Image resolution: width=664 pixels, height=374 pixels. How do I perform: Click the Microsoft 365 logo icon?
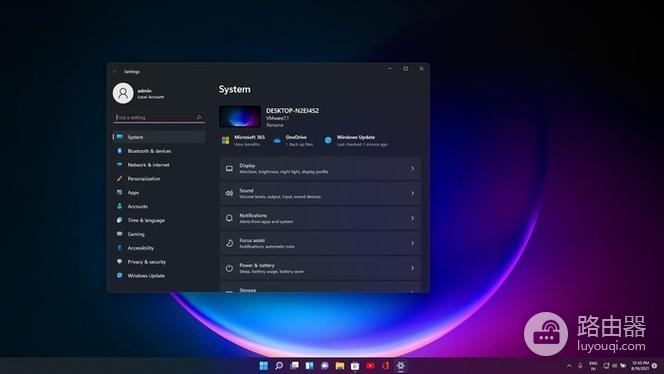225,140
